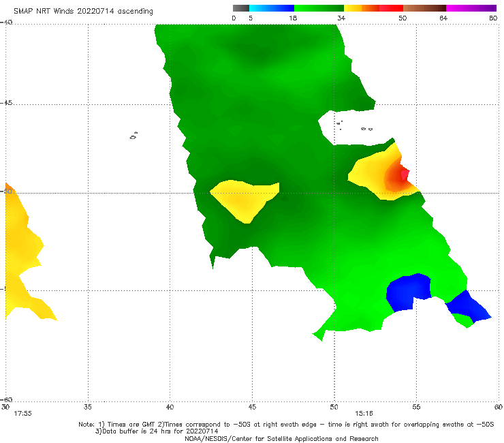
Task: Click the color bar label '34'
Action: (x=341, y=18)
